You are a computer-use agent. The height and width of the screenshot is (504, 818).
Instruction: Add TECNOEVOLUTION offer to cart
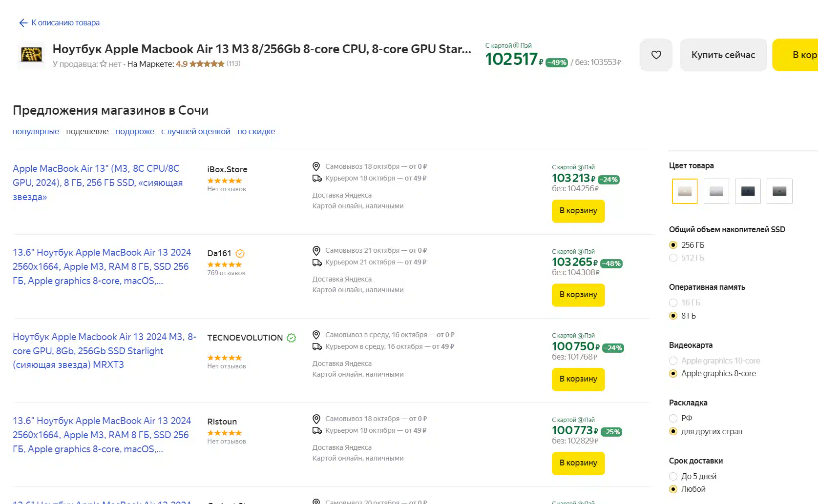[x=578, y=379]
